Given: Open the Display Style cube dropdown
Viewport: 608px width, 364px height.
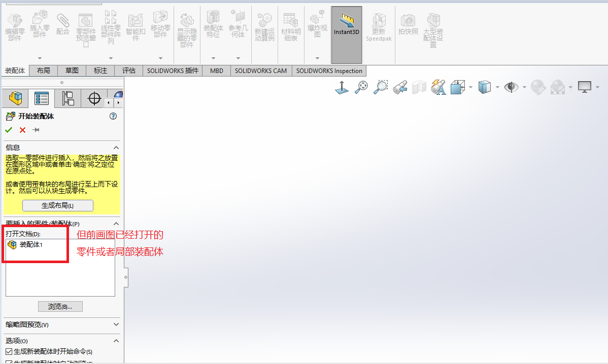Looking at the screenshot, I should [x=497, y=87].
